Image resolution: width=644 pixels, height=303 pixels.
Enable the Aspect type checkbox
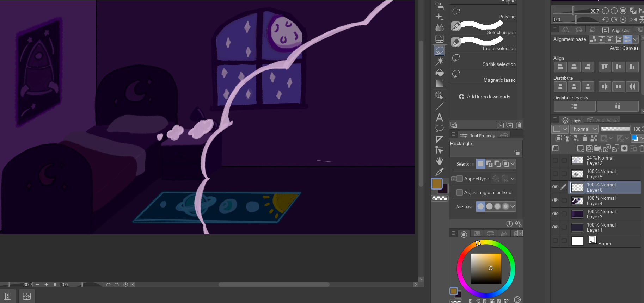tap(460, 179)
